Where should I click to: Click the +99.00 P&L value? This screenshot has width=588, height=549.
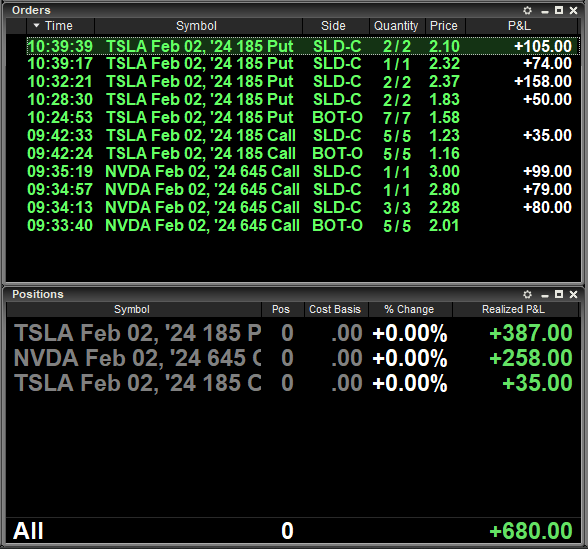coord(548,171)
